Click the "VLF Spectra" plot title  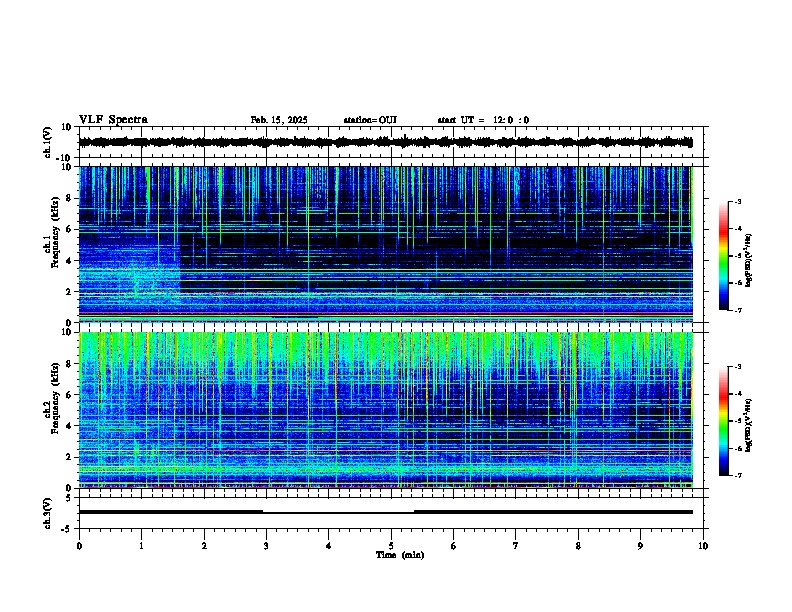pos(113,120)
